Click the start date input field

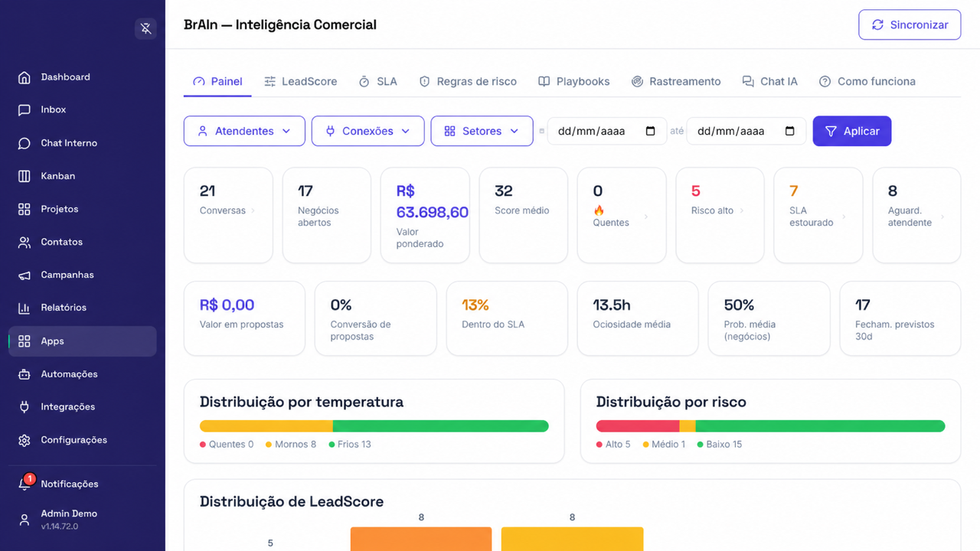(x=607, y=131)
